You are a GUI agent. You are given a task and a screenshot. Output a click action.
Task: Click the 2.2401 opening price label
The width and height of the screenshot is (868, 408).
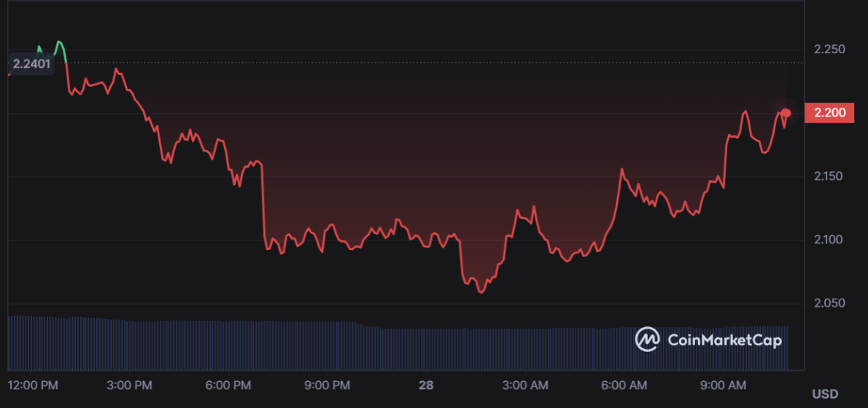[31, 64]
